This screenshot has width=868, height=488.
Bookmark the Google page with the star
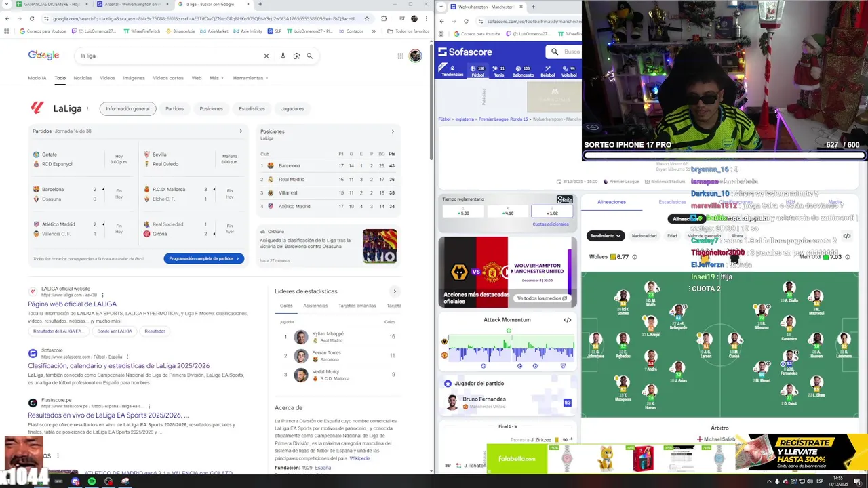[x=367, y=18]
